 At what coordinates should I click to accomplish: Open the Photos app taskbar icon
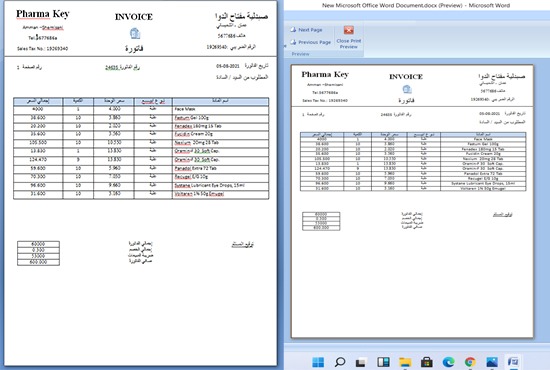492,362
